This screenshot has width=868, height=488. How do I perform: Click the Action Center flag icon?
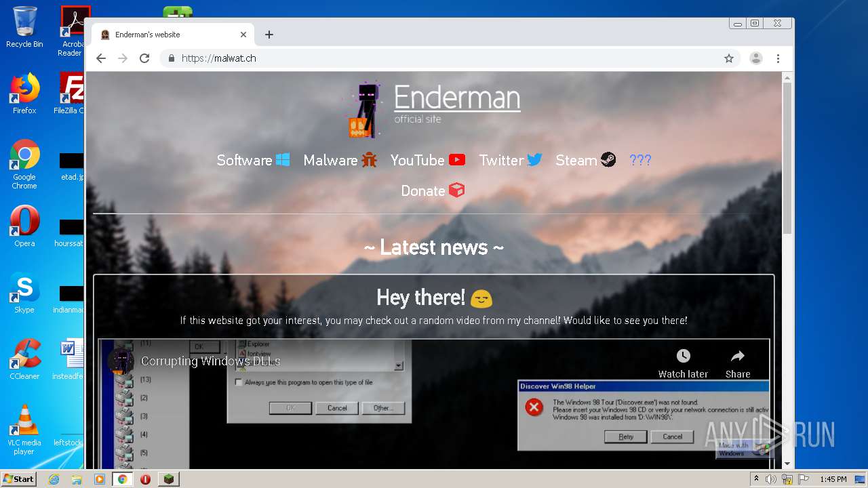804,479
